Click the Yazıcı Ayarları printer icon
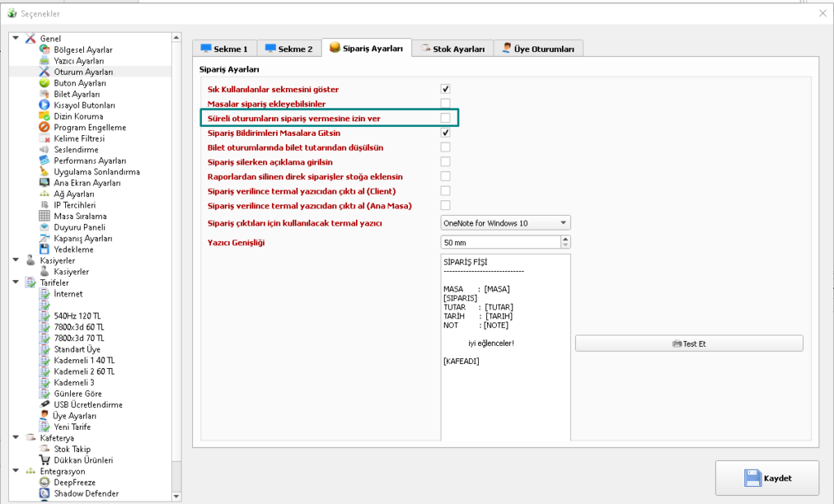 [45, 61]
